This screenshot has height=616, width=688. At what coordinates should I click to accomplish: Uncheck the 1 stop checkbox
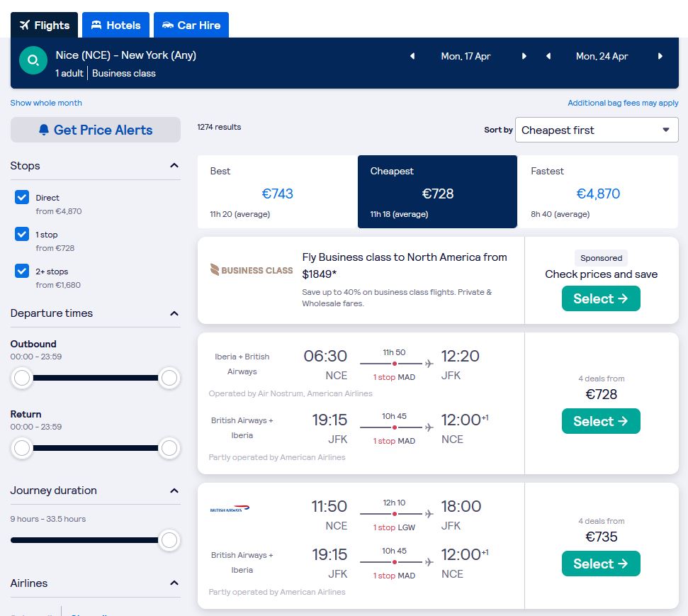point(22,234)
